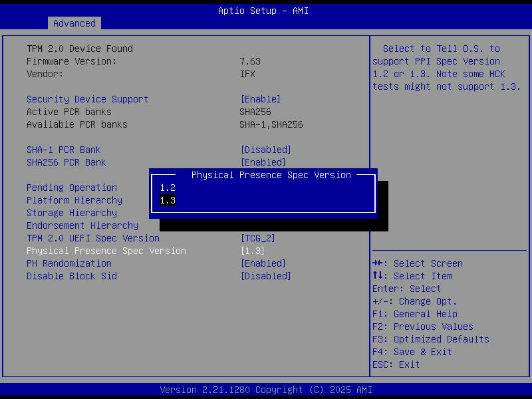
Task: Select the Endorsement Hierarchy setting
Action: click(82, 225)
